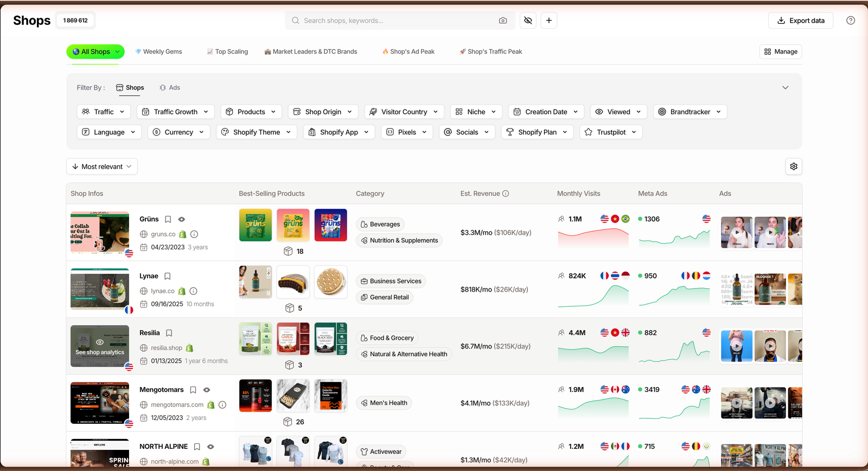The image size is (868, 471).
Task: Open the help question mark icon
Action: (851, 21)
